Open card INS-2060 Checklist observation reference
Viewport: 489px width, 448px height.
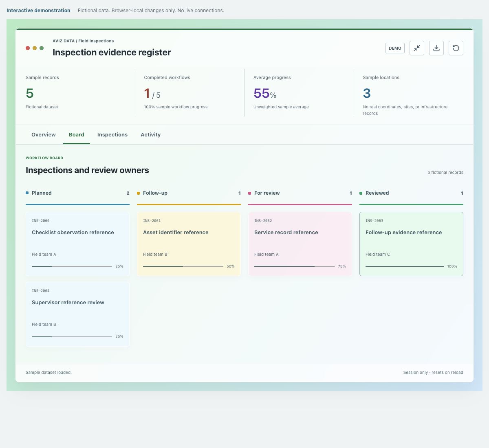point(77,244)
